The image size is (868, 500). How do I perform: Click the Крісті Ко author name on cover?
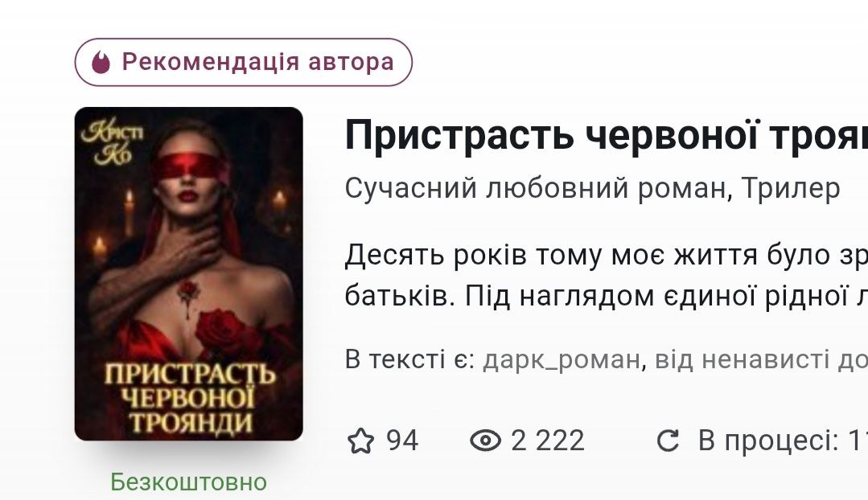(x=113, y=142)
